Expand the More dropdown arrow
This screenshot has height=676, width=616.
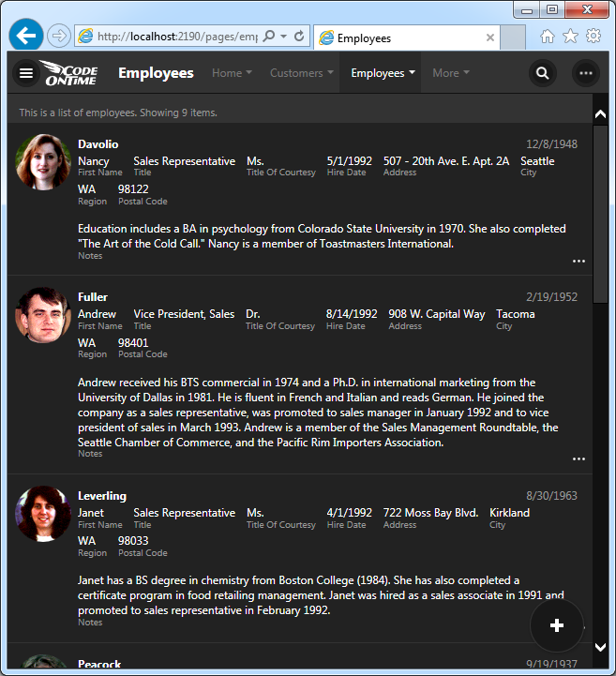466,72
